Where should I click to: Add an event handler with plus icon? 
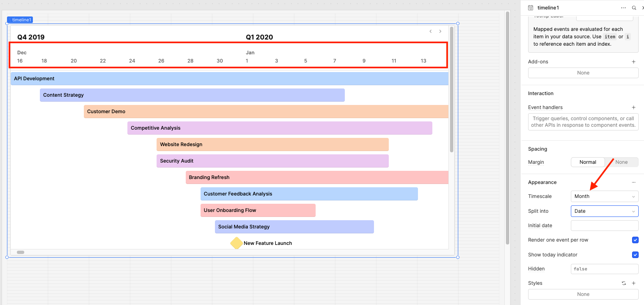click(633, 107)
